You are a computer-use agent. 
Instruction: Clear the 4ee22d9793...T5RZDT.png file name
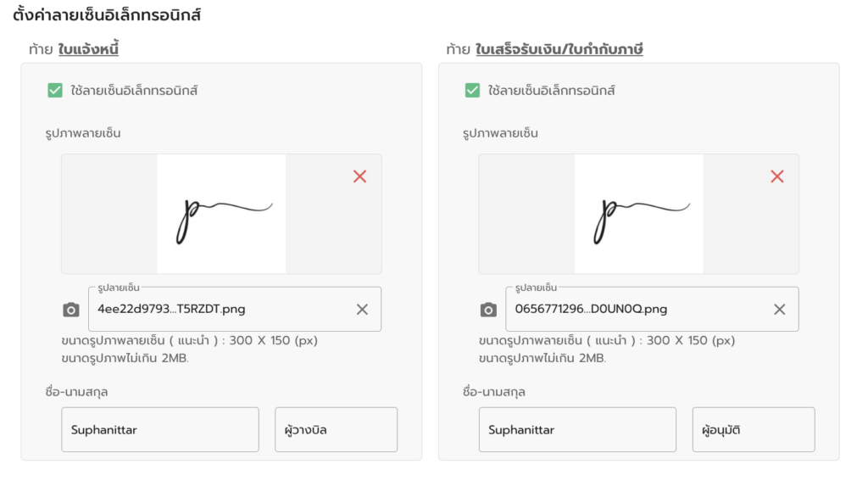[362, 309]
